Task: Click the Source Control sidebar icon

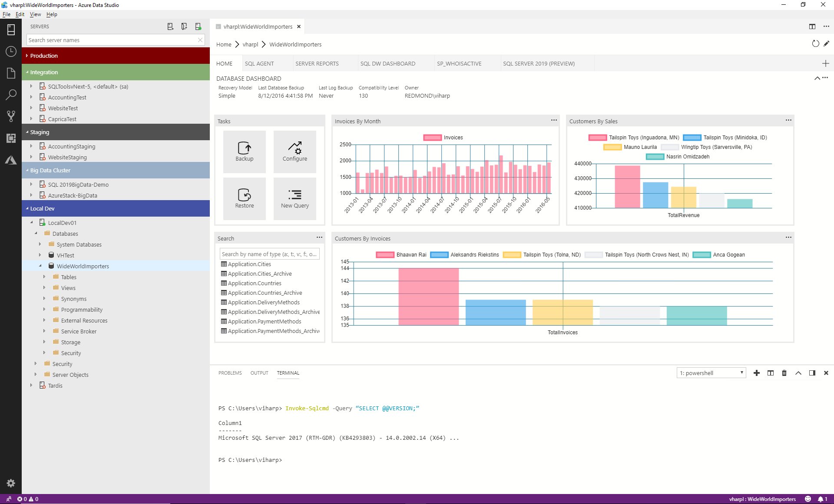Action: click(x=11, y=115)
